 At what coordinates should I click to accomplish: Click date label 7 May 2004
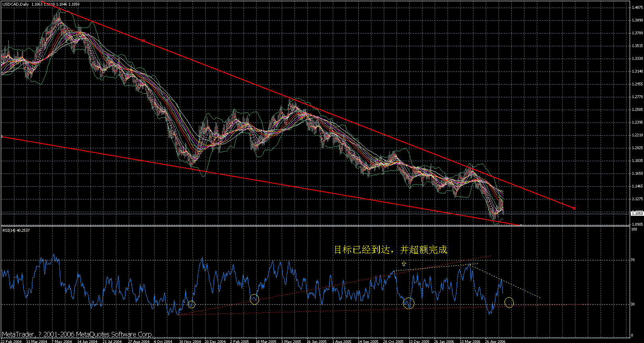click(62, 341)
